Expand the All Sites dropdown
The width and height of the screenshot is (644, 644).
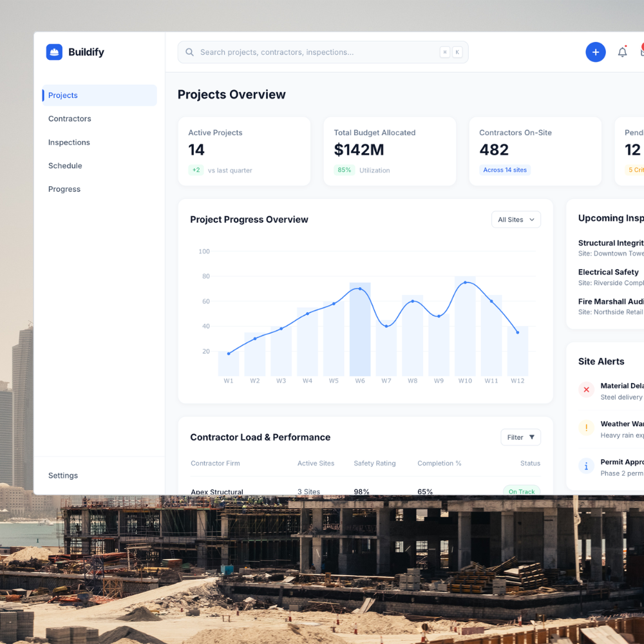pyautogui.click(x=516, y=220)
